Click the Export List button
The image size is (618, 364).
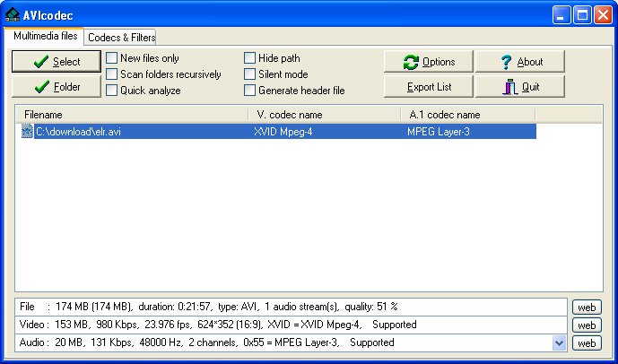[x=429, y=87]
